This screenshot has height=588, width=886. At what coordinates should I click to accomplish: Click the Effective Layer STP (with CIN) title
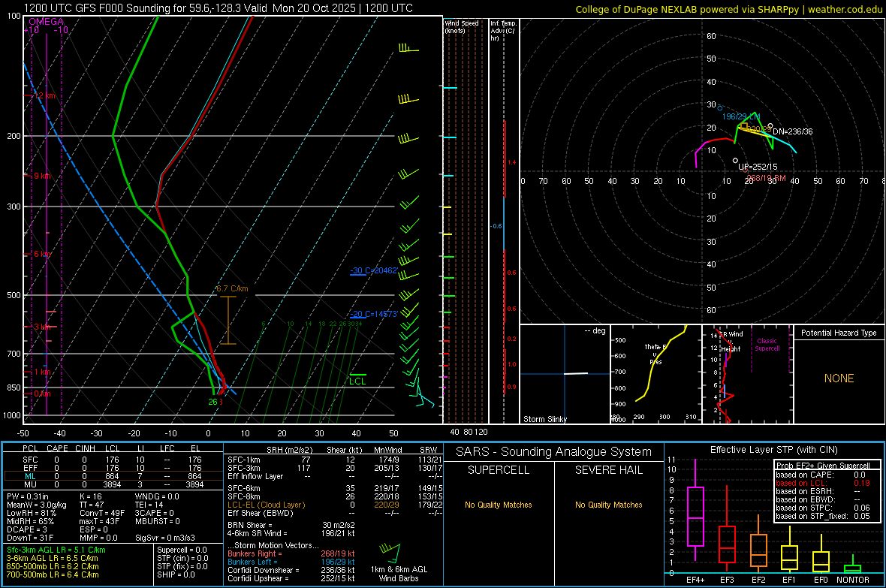(773, 450)
